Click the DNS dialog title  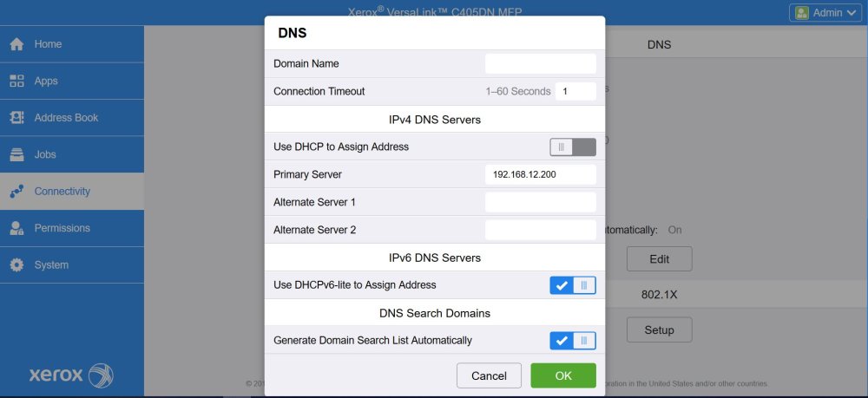(293, 33)
